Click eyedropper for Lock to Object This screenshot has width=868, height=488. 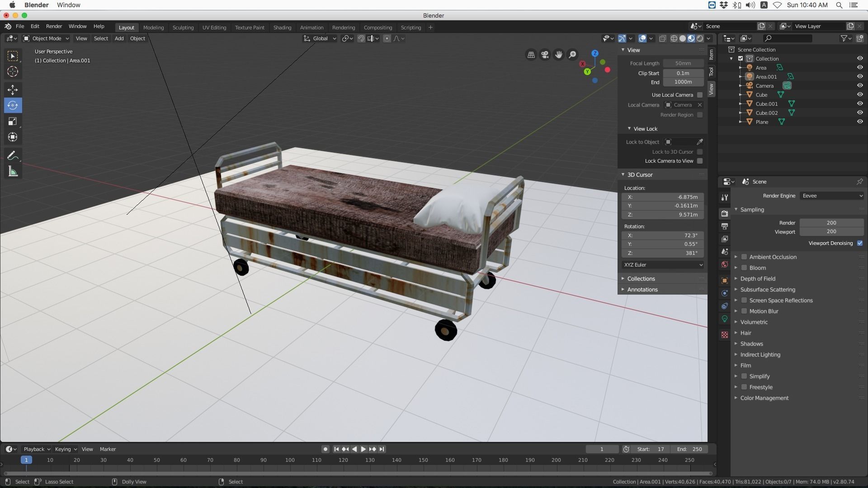tap(700, 142)
